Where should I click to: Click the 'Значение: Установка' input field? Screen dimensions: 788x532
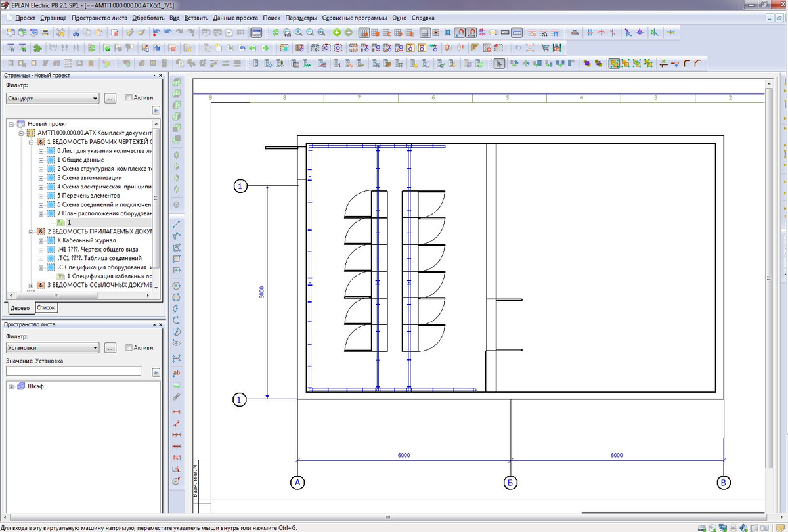click(x=74, y=372)
